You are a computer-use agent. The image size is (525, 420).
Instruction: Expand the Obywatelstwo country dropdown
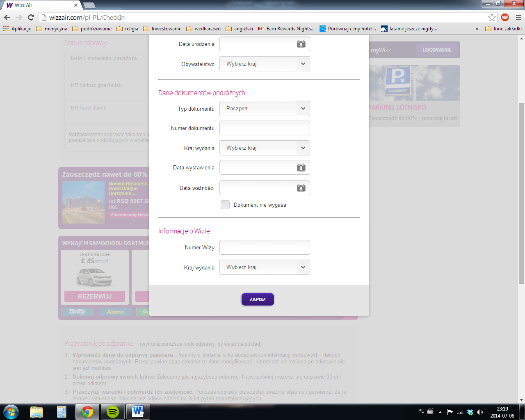[x=265, y=64]
